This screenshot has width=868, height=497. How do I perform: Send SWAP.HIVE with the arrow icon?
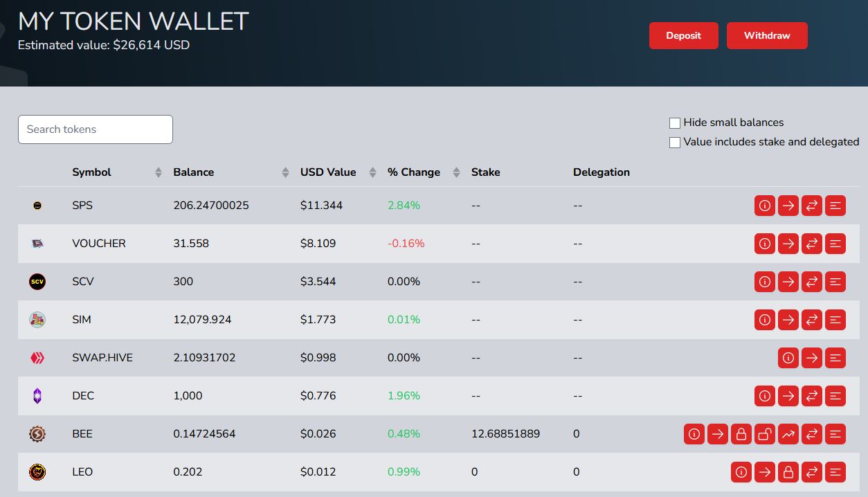812,358
